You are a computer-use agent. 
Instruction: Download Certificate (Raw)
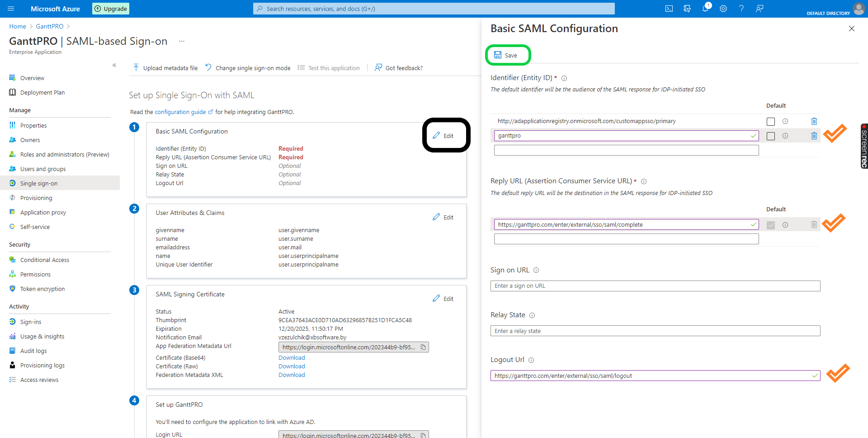292,367
